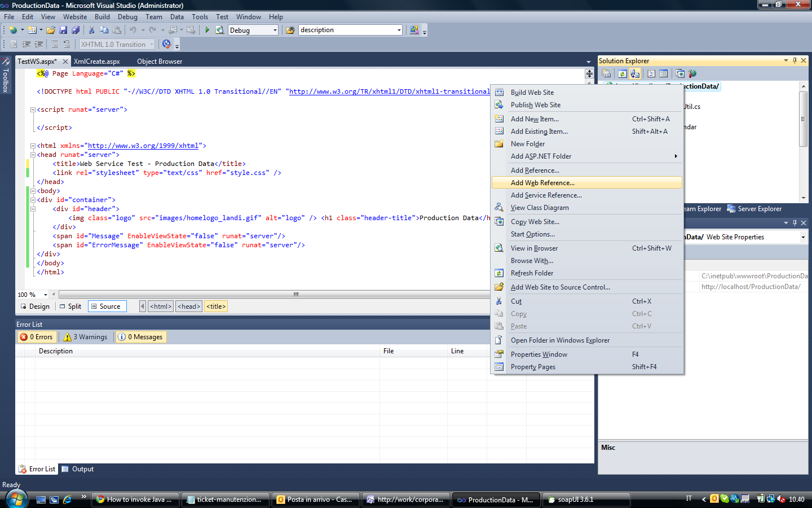The image size is (812, 508).
Task: Click the Refresh icon in the Solution Explorer toolbar
Action: click(x=623, y=73)
